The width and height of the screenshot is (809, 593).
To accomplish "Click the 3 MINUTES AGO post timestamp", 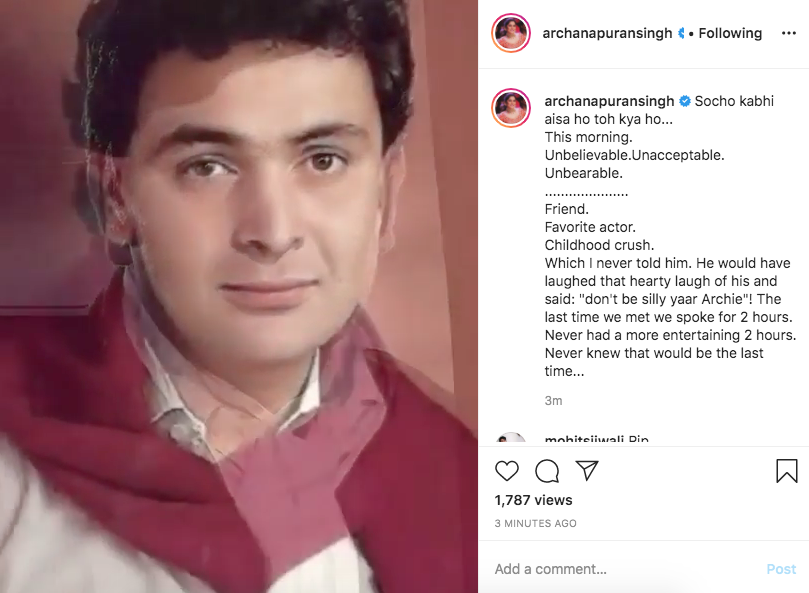I will point(536,523).
